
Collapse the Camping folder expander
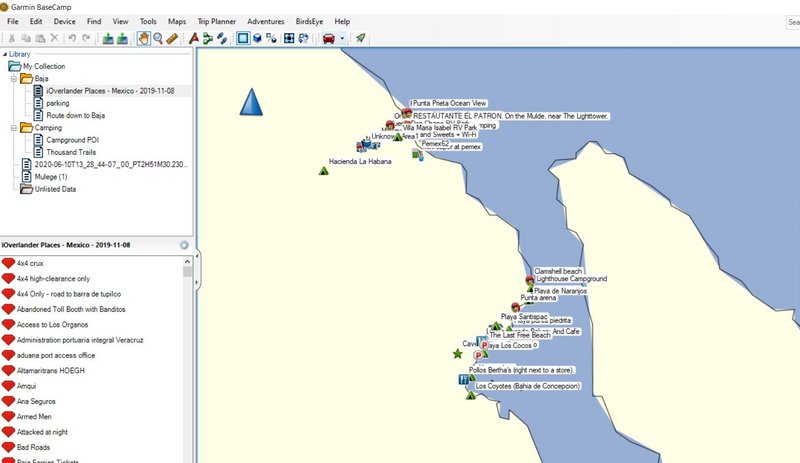coord(14,128)
